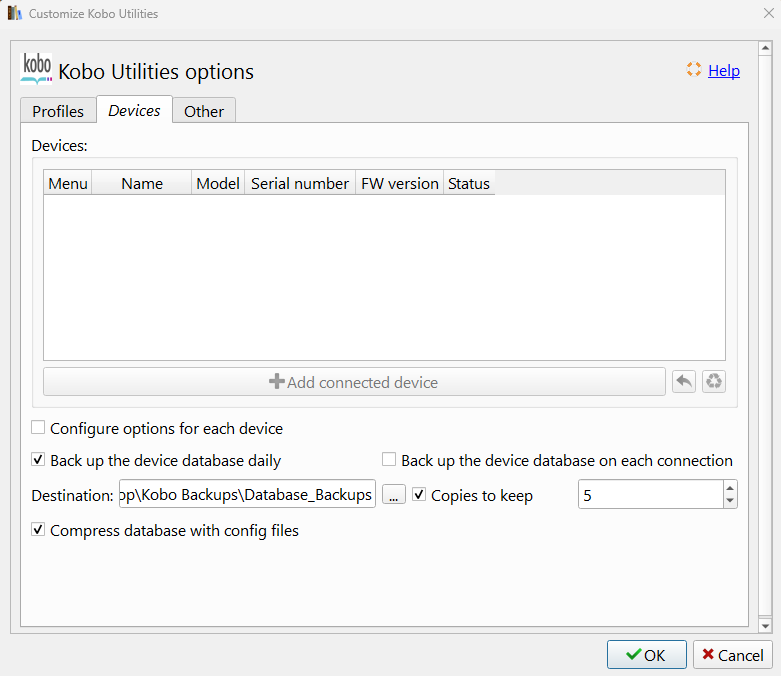Decrease copies to keep with down arrow
This screenshot has height=676, width=781.
coord(730,501)
